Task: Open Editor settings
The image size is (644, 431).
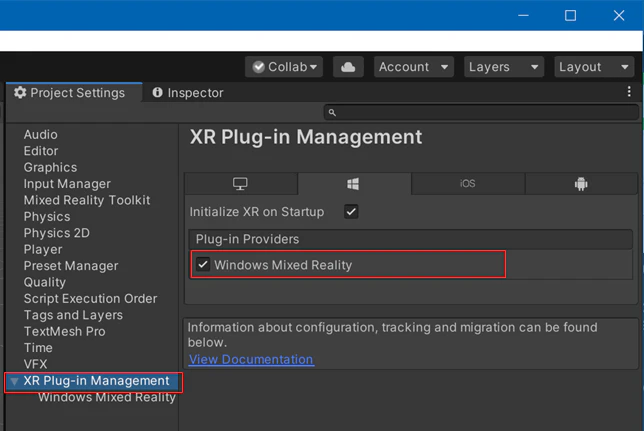Action: 41,151
